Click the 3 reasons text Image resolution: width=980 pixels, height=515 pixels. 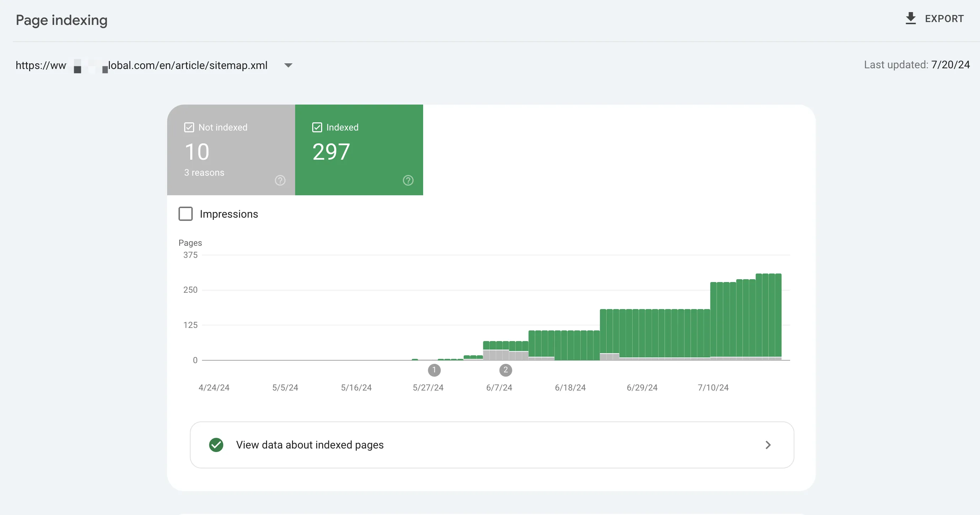pyautogui.click(x=204, y=173)
